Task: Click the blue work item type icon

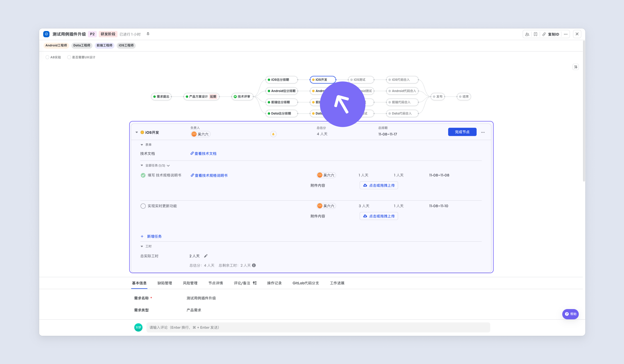Action: click(46, 34)
